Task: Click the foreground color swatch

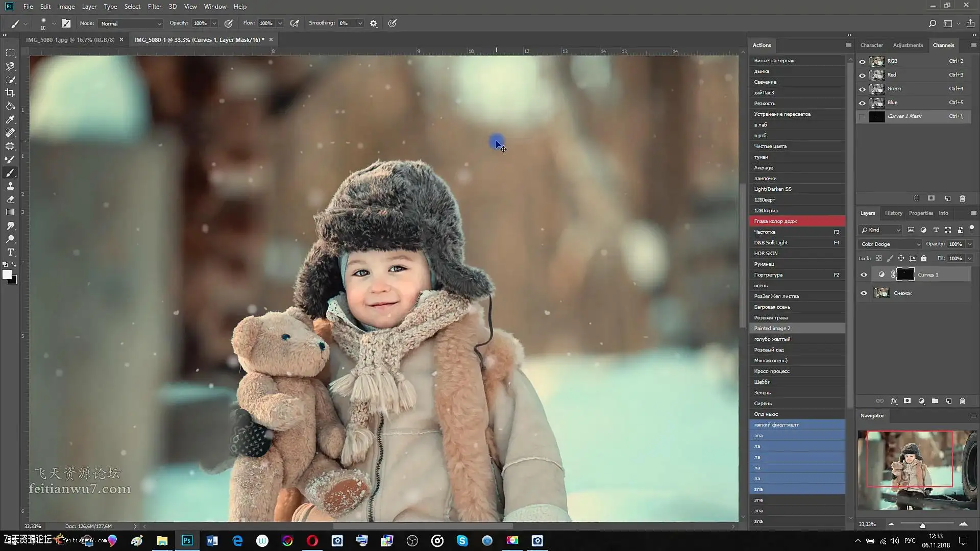Action: click(7, 275)
